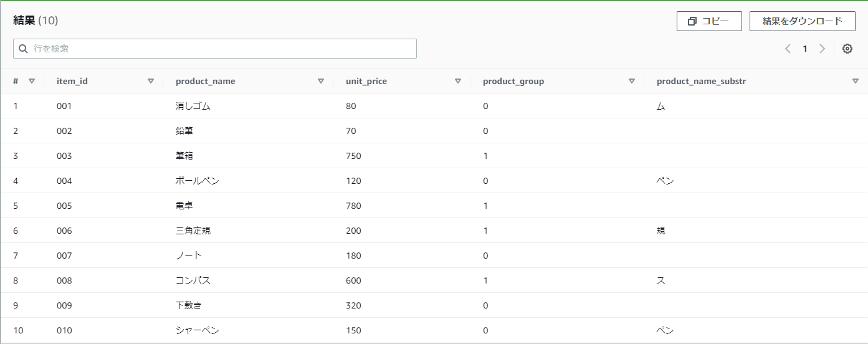The height and width of the screenshot is (344, 868).
Task: Select the シャーペン product cell
Action: tap(198, 330)
